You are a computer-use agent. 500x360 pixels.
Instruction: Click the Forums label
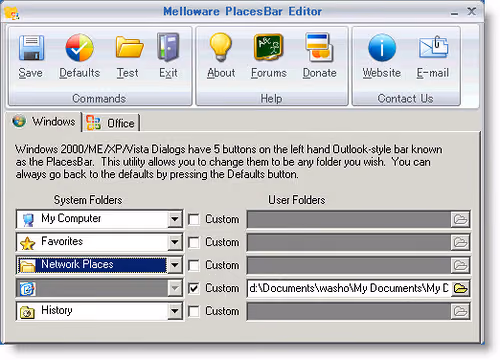(x=269, y=73)
